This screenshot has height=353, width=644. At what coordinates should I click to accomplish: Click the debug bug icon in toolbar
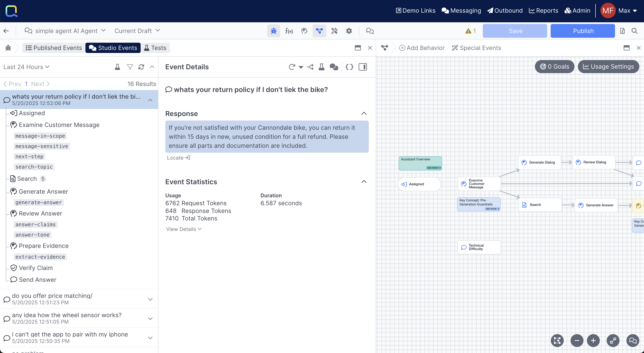[273, 31]
